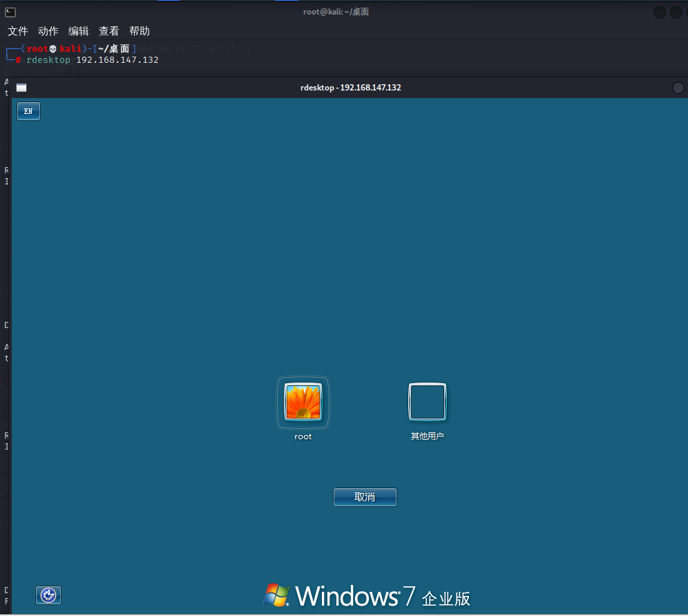Open the 动作 menu in the terminal
Viewport: 688px width, 616px height.
click(x=48, y=31)
